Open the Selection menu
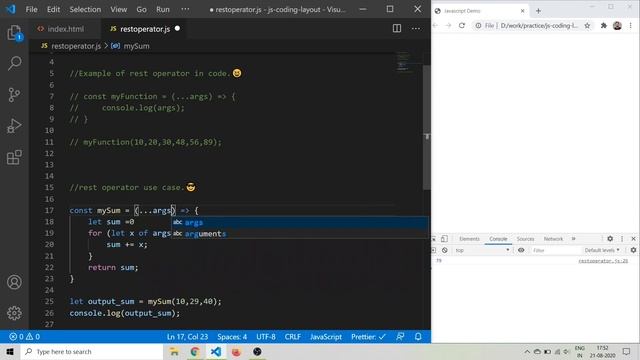The image size is (640, 360). pyautogui.click(x=85, y=9)
